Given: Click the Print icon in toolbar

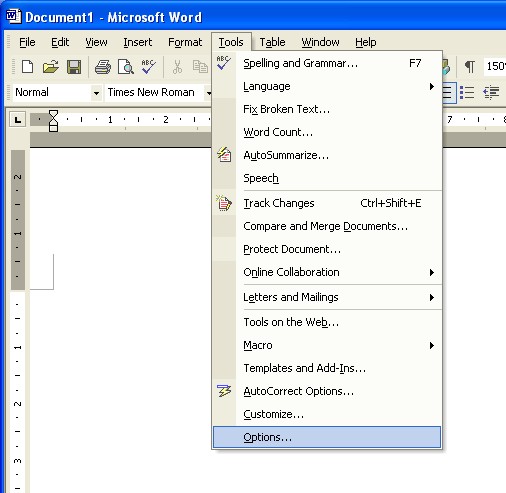Looking at the screenshot, I should click(103, 66).
